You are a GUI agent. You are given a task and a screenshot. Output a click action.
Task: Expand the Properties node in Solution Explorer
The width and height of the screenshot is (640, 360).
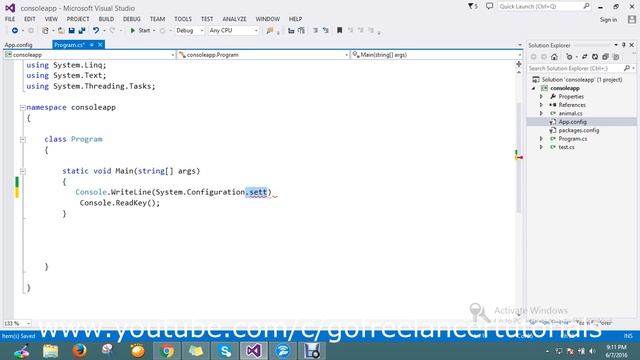(x=542, y=97)
